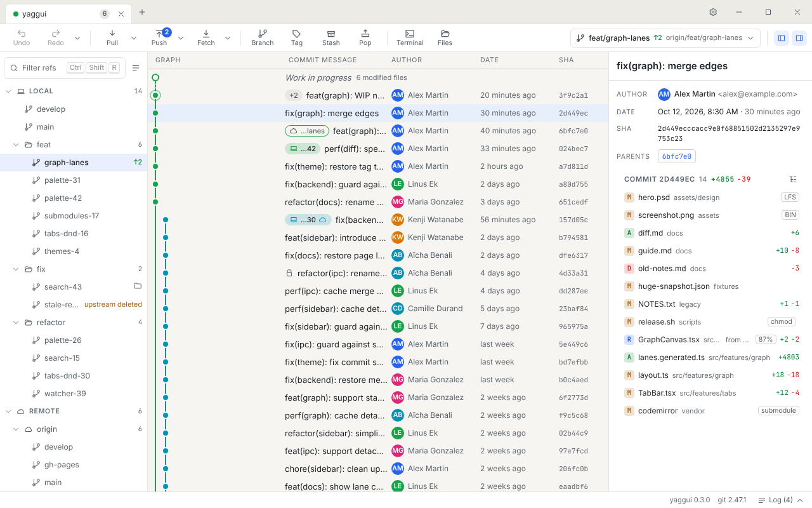The width and height of the screenshot is (812, 508).
Task: Open the Redo history dropdown arrow
Action: 77,38
